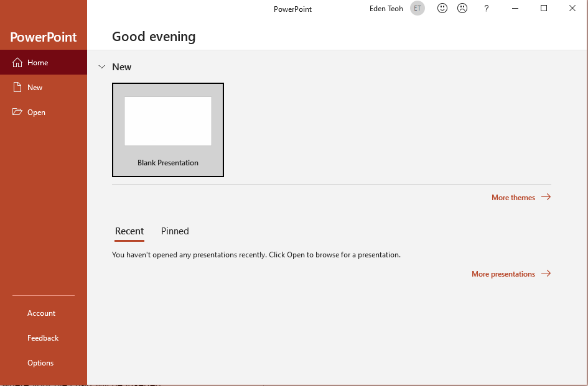Switch to the Recent tab
Screen dimensions: 588x386
(129, 231)
